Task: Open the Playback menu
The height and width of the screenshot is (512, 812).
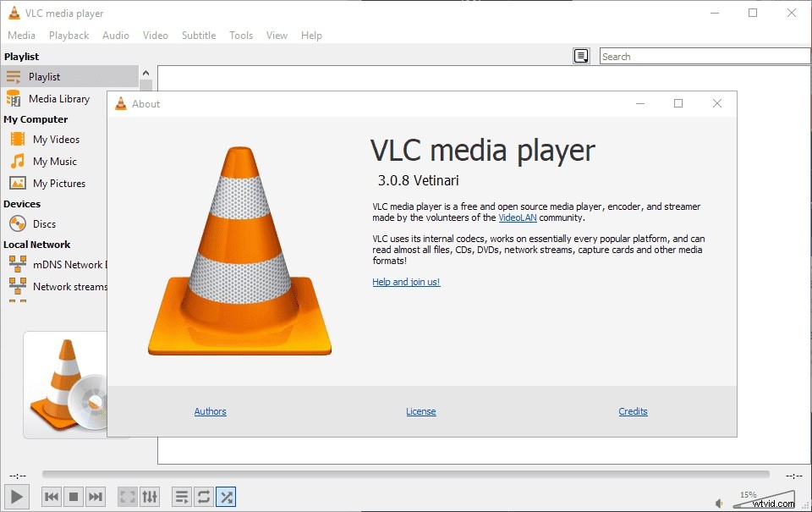Action: pyautogui.click(x=69, y=35)
